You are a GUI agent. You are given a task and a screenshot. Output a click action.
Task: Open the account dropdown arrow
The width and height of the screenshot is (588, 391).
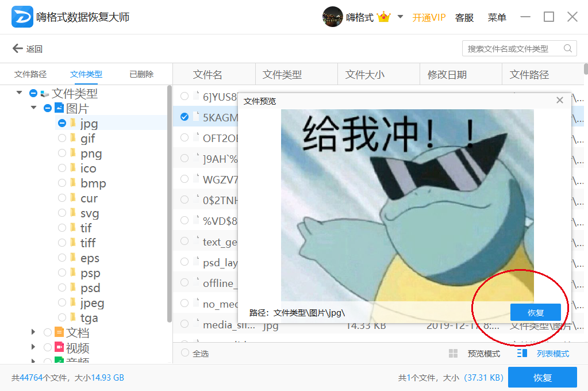tap(400, 17)
